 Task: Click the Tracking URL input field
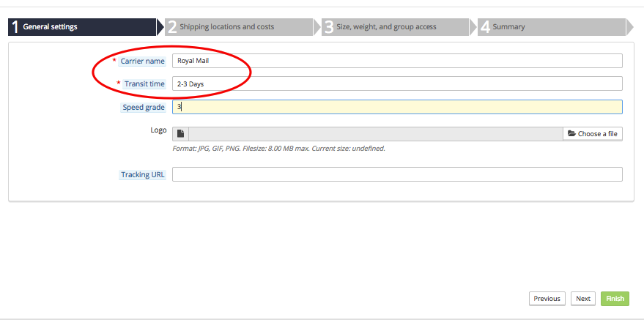(397, 174)
